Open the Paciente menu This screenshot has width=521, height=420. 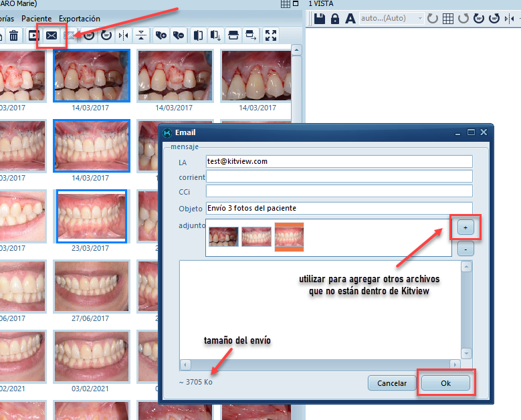pos(36,19)
